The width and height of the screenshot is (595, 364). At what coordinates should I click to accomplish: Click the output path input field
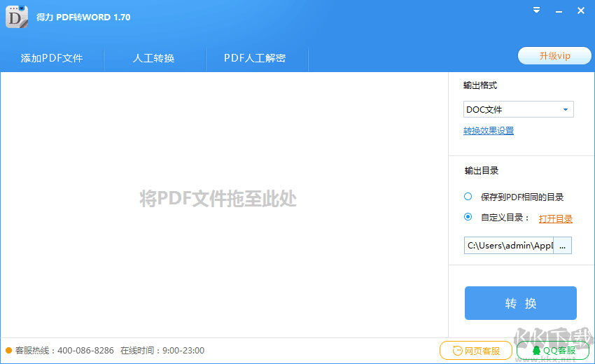509,246
